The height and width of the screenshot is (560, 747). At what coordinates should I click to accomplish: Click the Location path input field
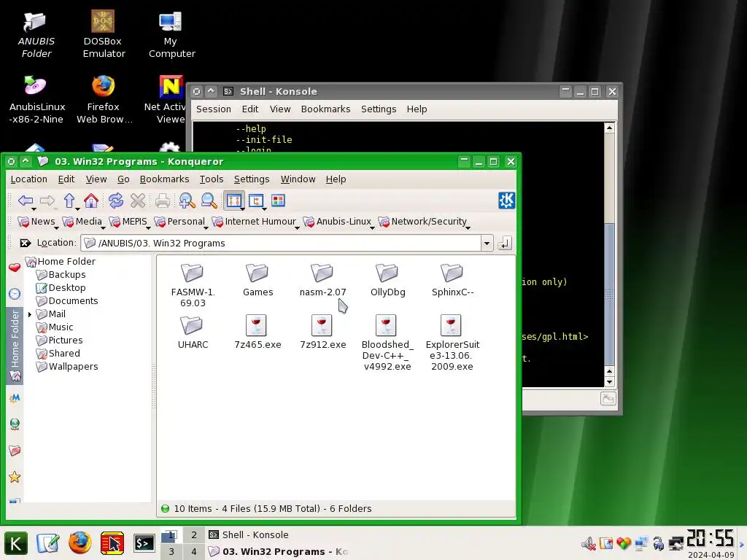[x=281, y=244]
